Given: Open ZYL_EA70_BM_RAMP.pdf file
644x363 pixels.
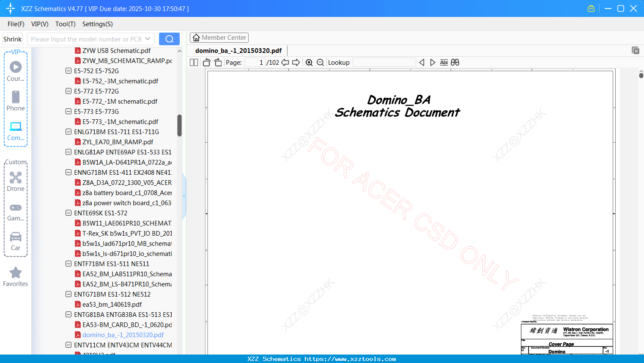Looking at the screenshot, I should 118,142.
